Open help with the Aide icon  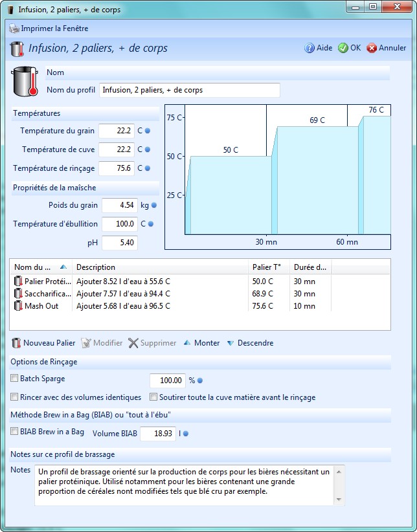(x=310, y=48)
